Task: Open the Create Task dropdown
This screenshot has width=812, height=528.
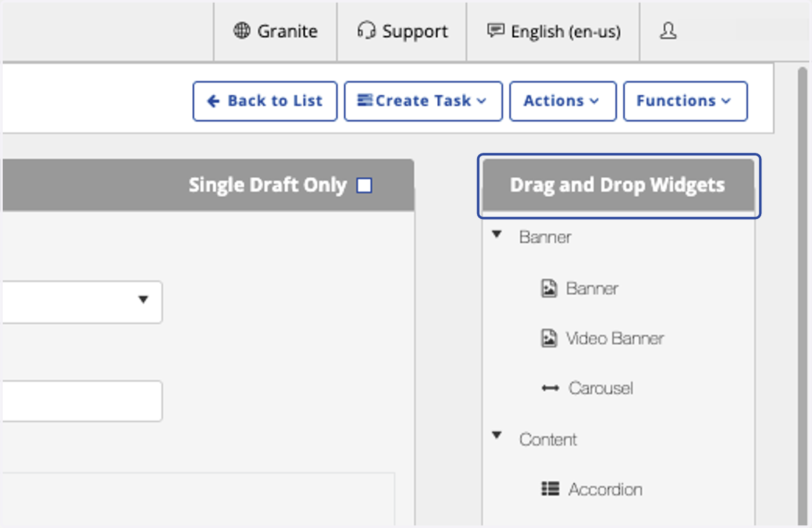Action: 424,101
